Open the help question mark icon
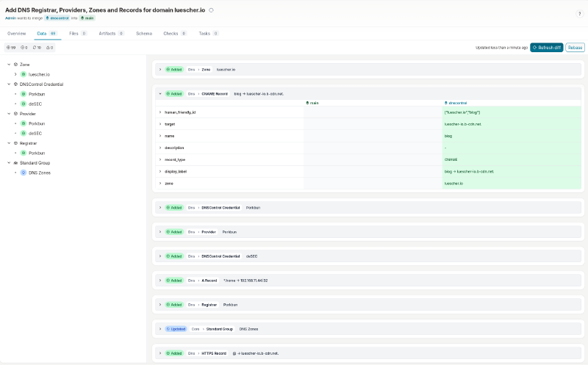 click(579, 14)
